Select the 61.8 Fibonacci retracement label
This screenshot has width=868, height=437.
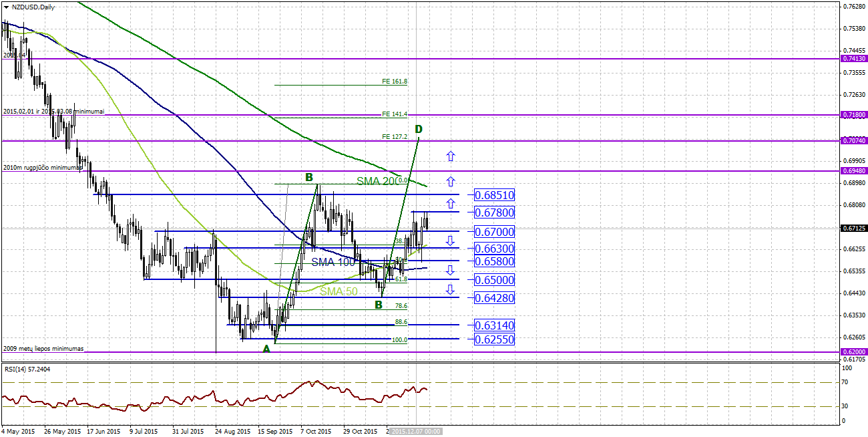click(401, 279)
